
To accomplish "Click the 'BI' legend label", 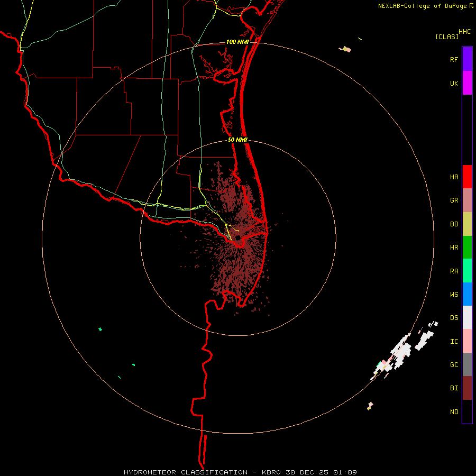I will pos(454,388).
